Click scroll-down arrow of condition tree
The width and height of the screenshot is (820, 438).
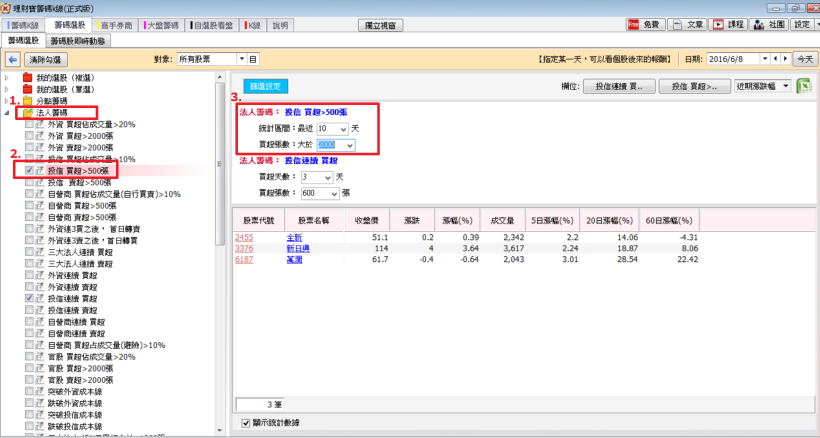click(220, 431)
